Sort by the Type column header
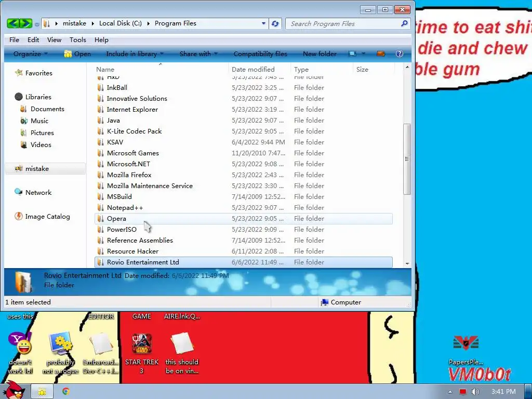 (322, 69)
